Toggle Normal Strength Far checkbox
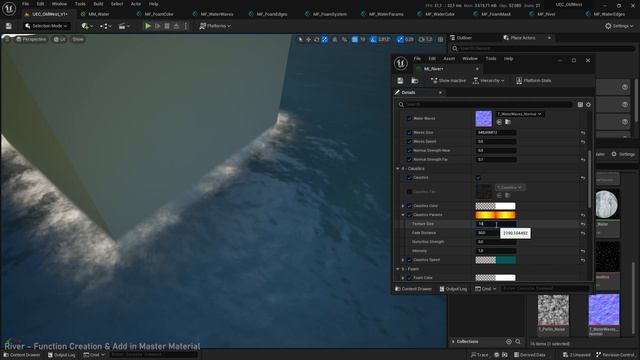The width and height of the screenshot is (640, 360). click(409, 160)
